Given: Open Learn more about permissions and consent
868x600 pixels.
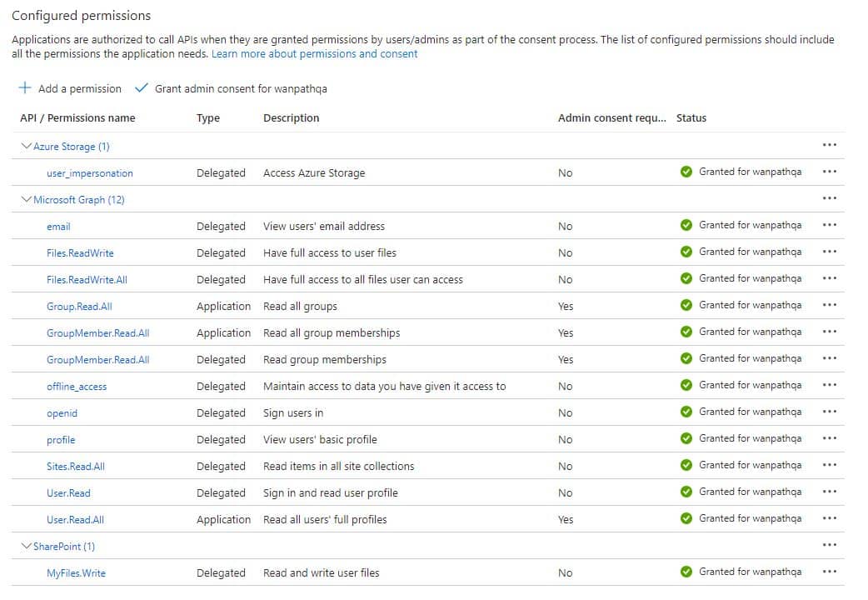Looking at the screenshot, I should pos(315,54).
